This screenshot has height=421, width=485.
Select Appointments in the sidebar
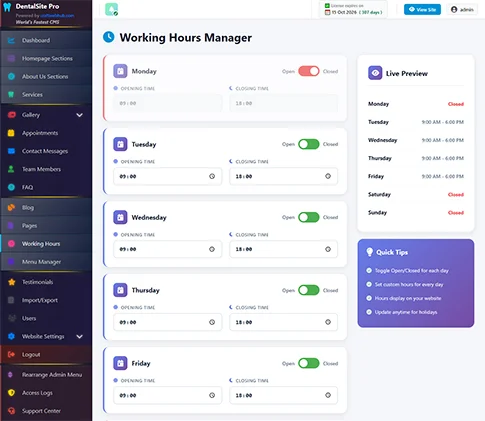[x=46, y=133]
